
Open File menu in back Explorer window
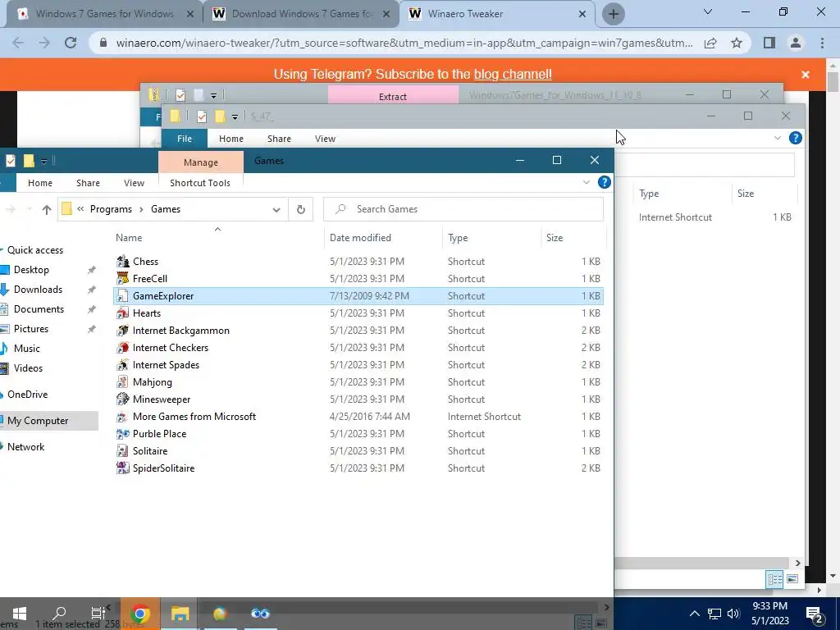[185, 138]
